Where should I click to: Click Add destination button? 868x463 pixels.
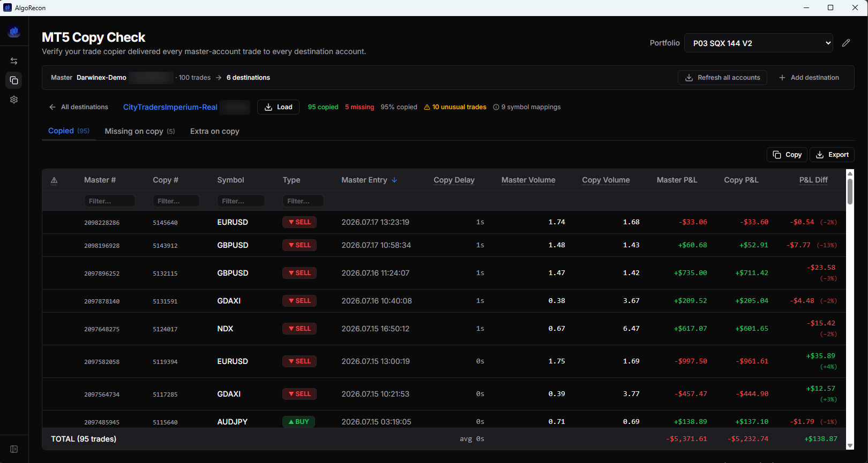click(809, 78)
